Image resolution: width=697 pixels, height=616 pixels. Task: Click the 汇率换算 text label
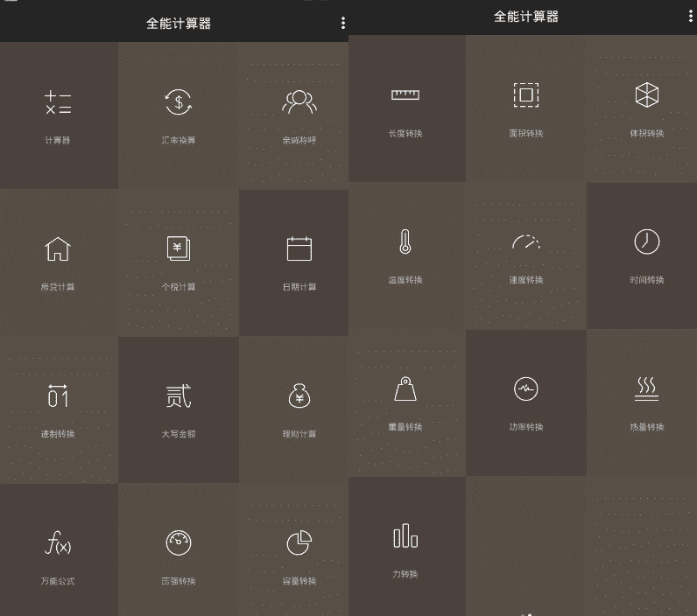(x=179, y=140)
